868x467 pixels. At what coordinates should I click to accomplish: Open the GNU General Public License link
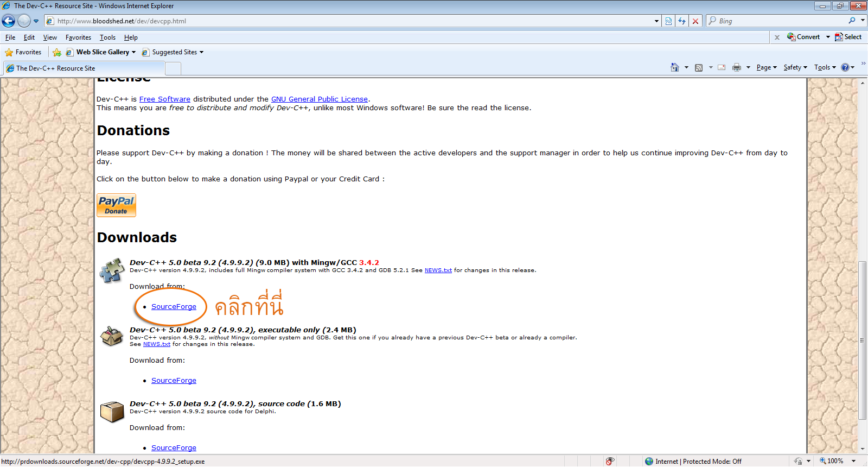[x=320, y=99]
